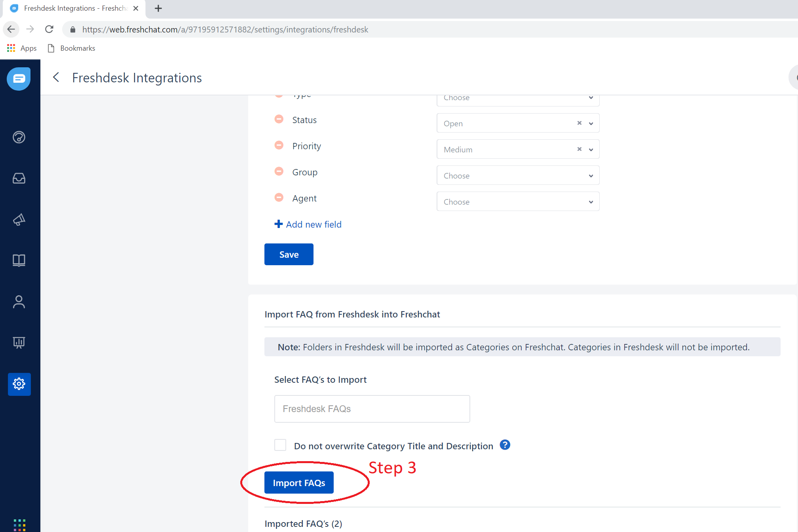The image size is (798, 532).
Task: Open the Priority dropdown
Action: [x=518, y=149]
